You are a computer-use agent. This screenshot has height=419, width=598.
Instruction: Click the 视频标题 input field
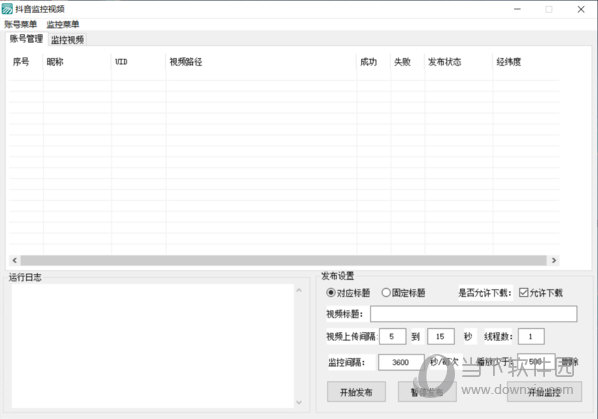click(x=473, y=314)
